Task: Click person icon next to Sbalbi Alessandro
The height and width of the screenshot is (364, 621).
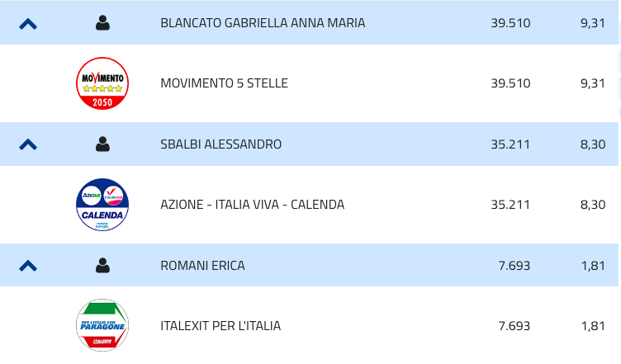Action: (102, 144)
